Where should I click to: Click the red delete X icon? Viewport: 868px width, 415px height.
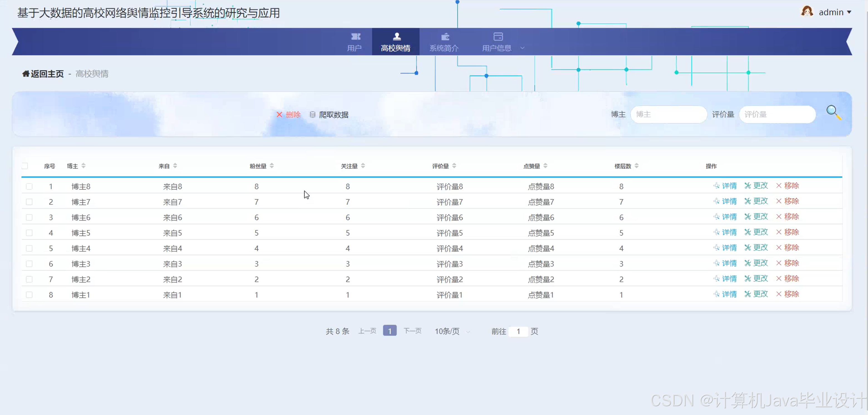tap(279, 115)
